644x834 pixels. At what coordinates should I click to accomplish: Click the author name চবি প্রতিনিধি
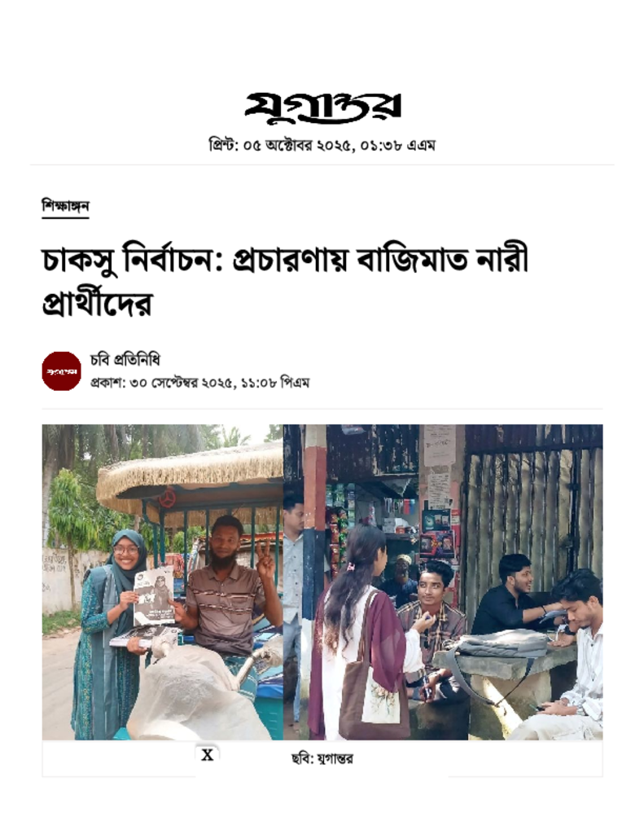click(125, 360)
